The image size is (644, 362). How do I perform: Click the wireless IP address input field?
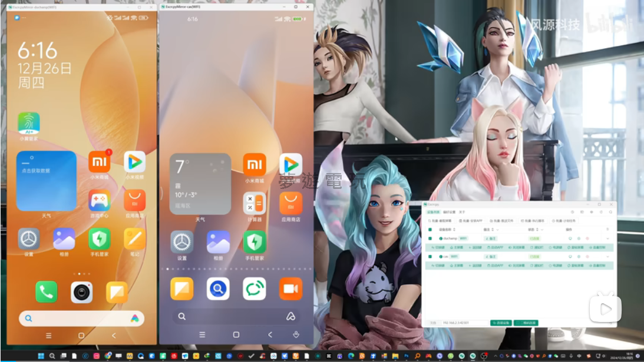click(464, 323)
